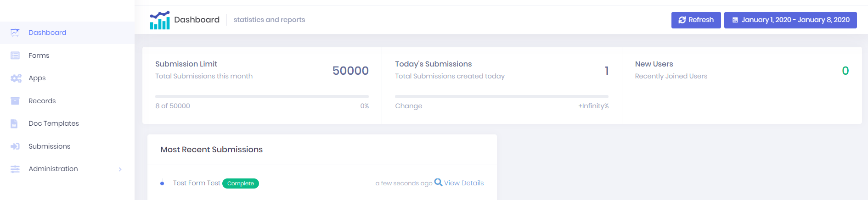Open the Forms menu item

[39, 56]
